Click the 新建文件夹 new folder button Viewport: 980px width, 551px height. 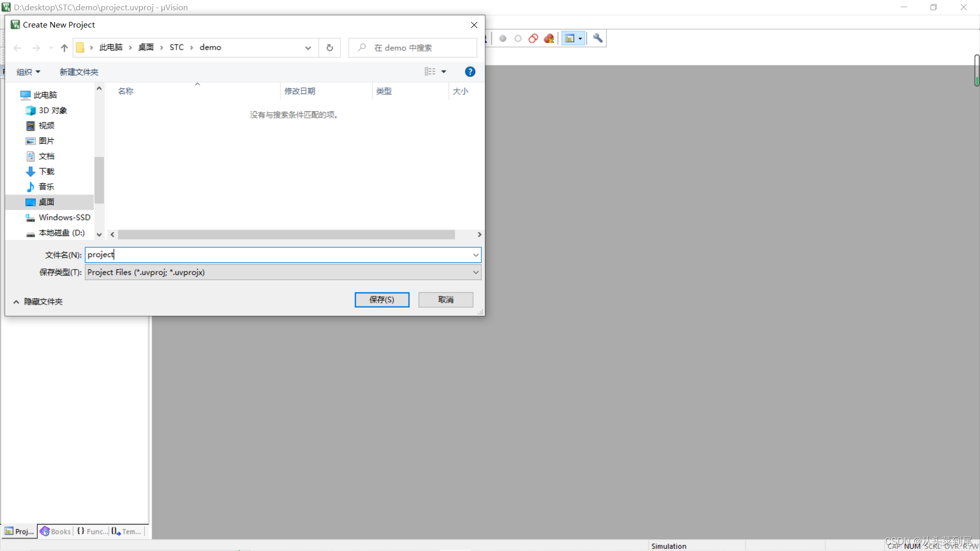click(79, 72)
